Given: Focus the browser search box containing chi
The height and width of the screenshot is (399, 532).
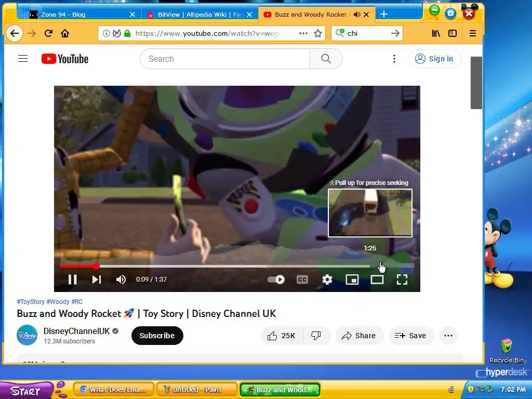Looking at the screenshot, I should coord(367,33).
